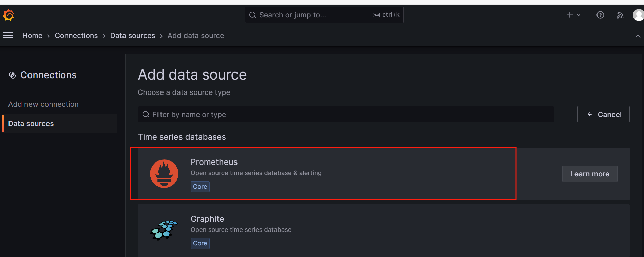Click the Grafana logo icon

click(x=8, y=15)
